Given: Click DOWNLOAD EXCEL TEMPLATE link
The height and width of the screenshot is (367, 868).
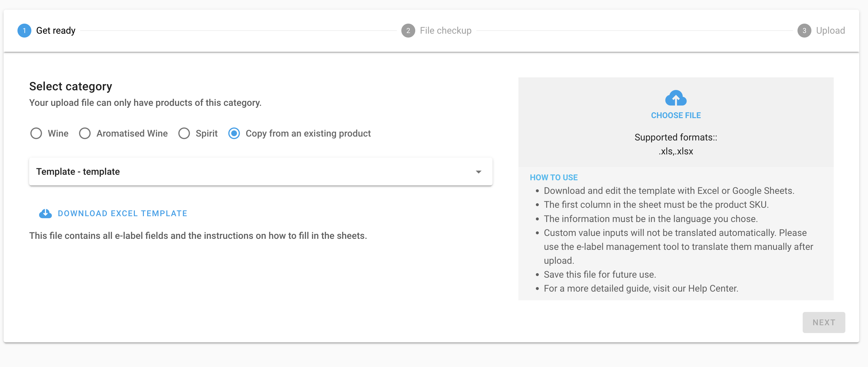Looking at the screenshot, I should click(122, 214).
